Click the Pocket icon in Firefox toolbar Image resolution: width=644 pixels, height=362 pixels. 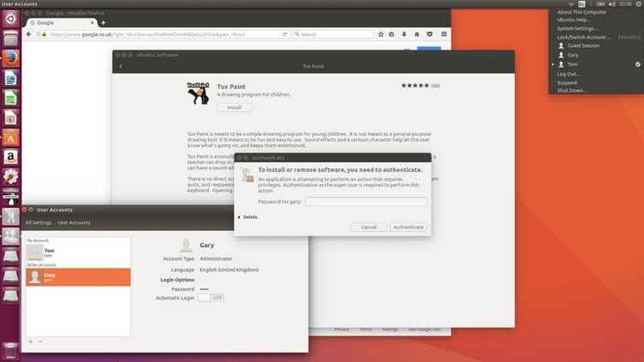point(430,34)
